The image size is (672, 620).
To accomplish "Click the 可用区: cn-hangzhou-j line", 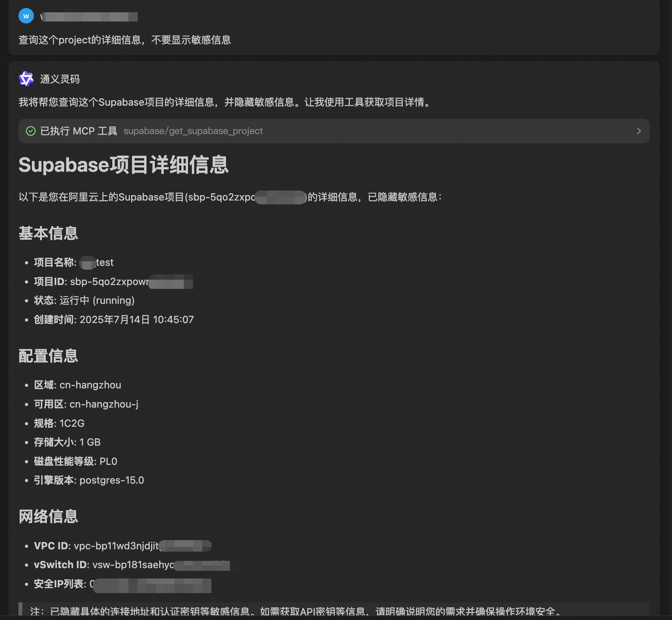I will coord(86,404).
